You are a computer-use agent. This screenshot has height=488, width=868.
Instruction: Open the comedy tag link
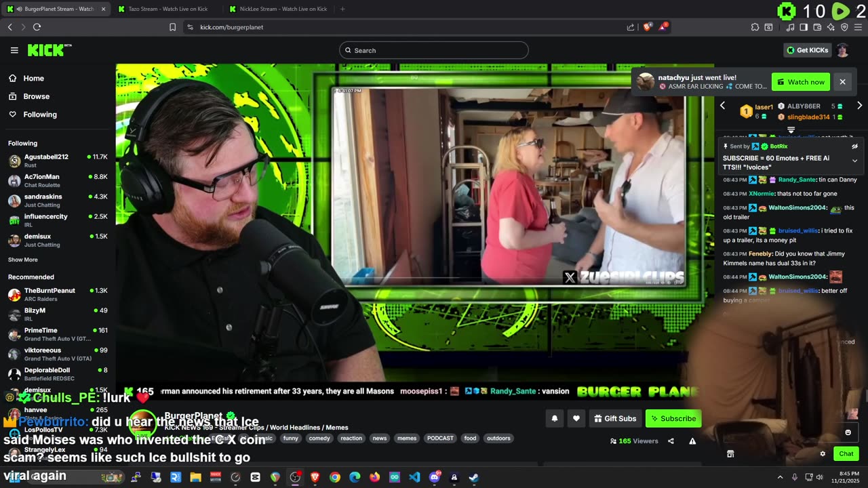point(319,439)
